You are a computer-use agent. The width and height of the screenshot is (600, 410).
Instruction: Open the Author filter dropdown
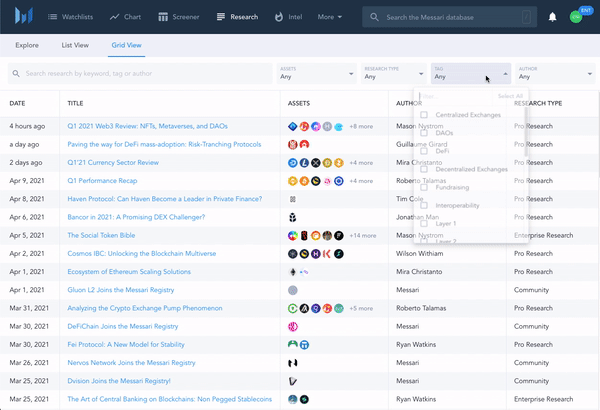[555, 74]
